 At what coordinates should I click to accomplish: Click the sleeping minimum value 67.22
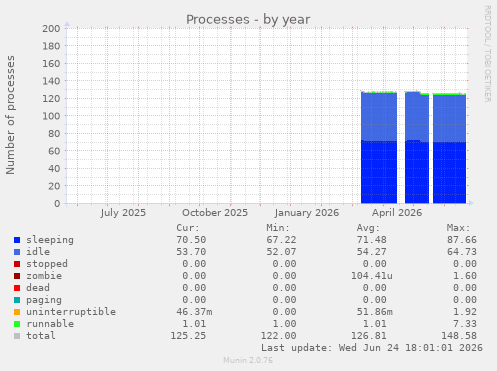pyautogui.click(x=281, y=240)
